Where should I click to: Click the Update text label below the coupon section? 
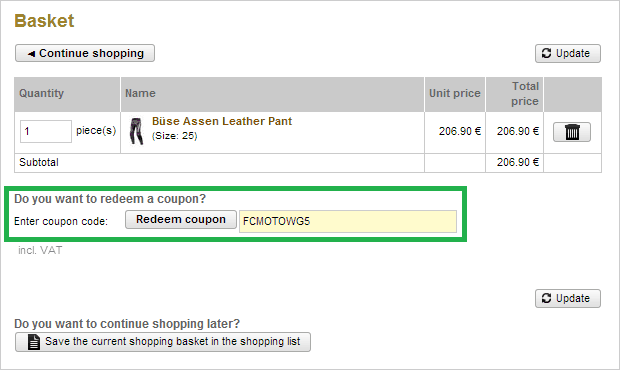click(573, 298)
